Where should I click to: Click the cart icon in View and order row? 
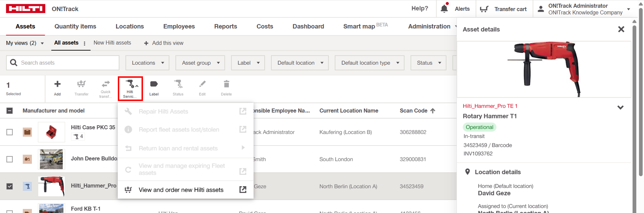[128, 189]
